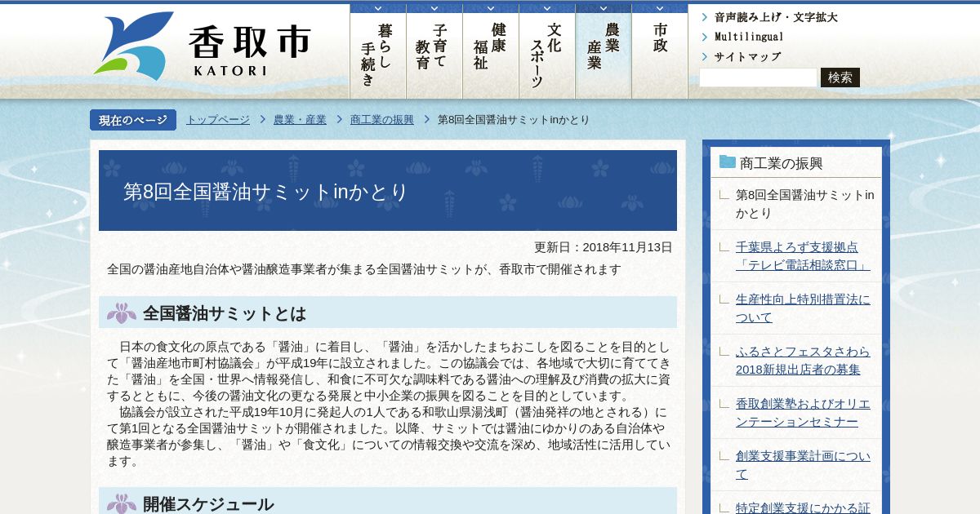
Task: Go to 農業・産業 breadcrumb
Action: 300,120
